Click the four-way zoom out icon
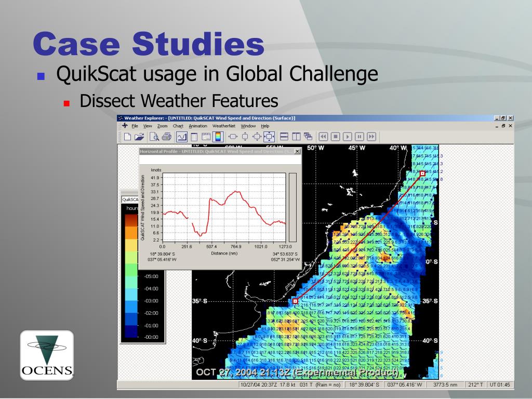Screen dimensions: 532x399 tap(257, 137)
